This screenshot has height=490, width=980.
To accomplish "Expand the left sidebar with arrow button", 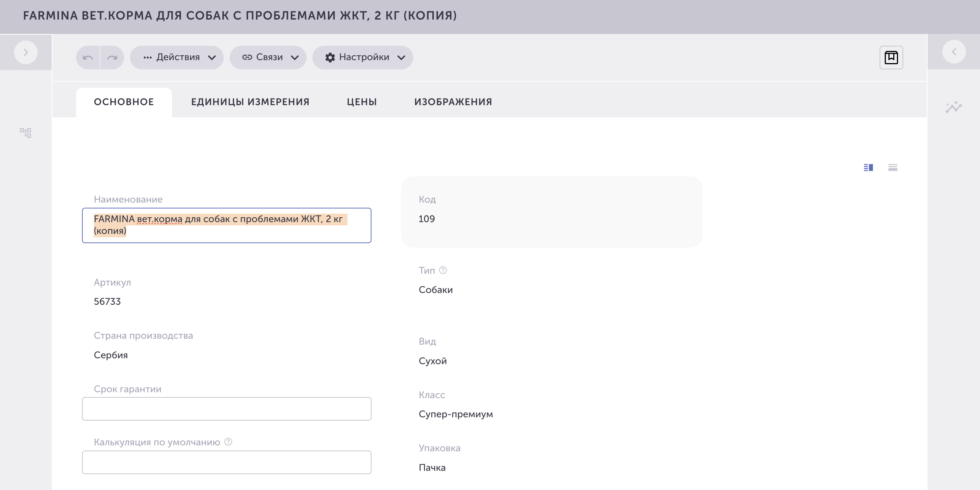I will (25, 52).
